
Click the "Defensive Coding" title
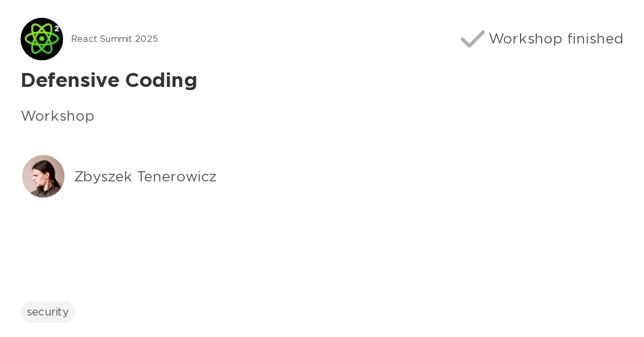coord(109,80)
